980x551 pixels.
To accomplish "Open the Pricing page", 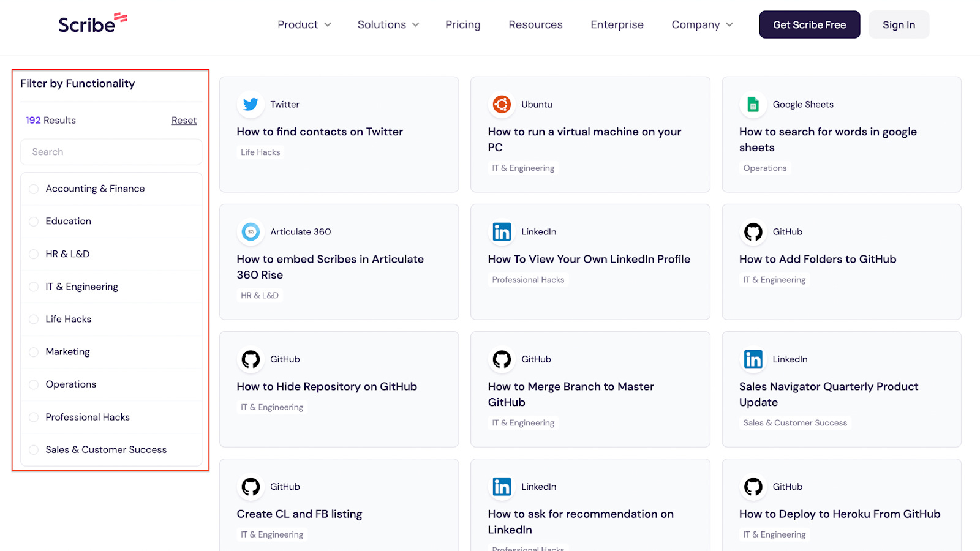I will (463, 24).
